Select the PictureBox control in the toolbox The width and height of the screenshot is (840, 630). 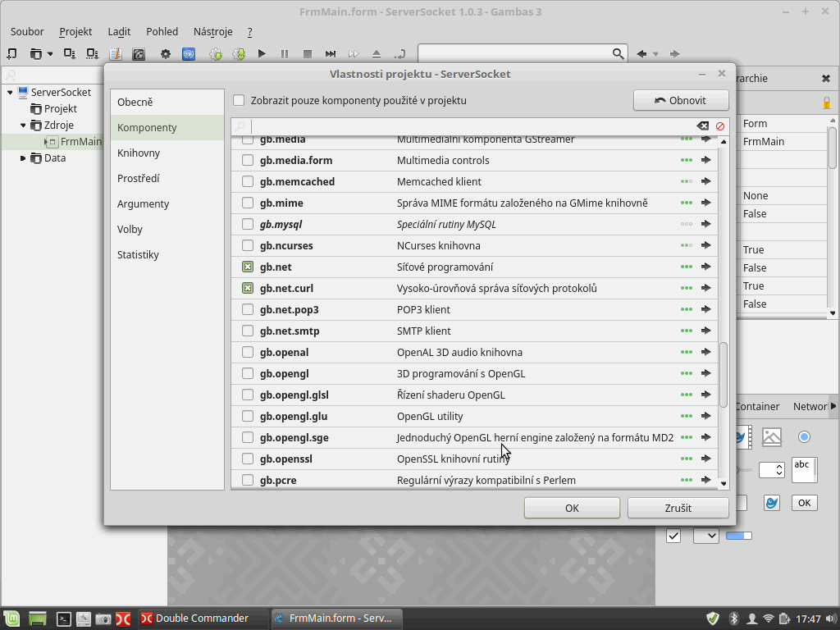[772, 437]
